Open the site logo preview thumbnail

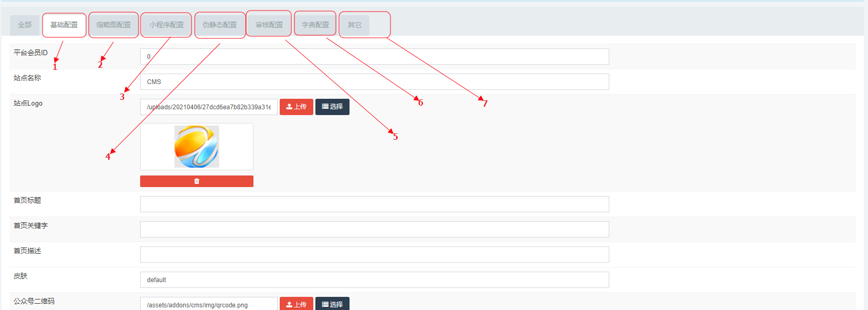point(197,147)
